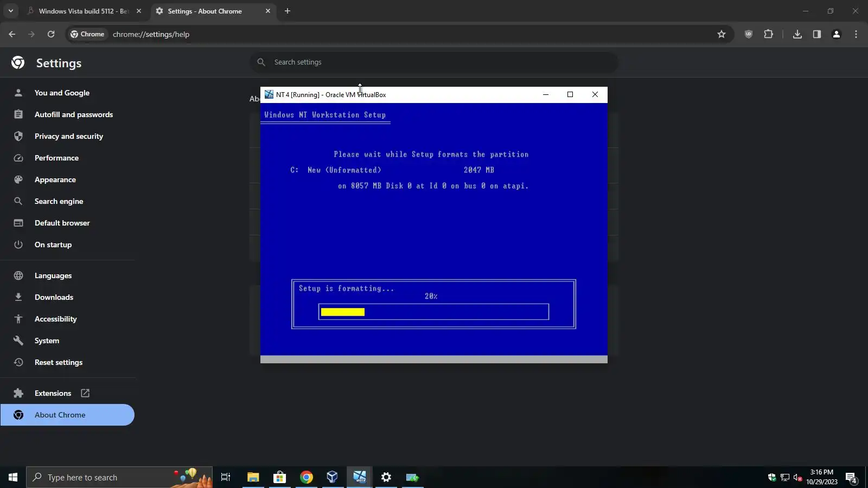Image resolution: width=868 pixels, height=488 pixels.
Task: Open Task View on the taskbar
Action: pos(226,477)
